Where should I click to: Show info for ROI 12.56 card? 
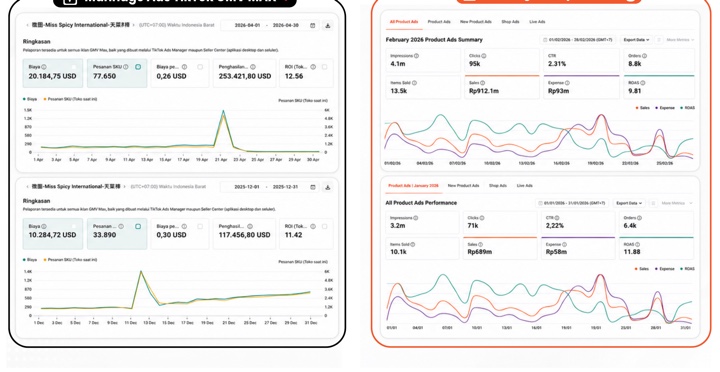click(313, 67)
